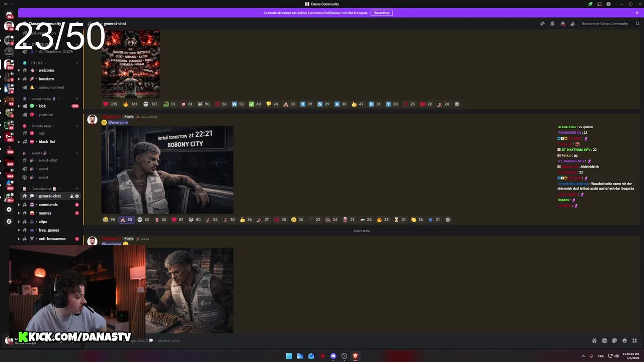Open the kick channel
644x362 pixels.
(x=42, y=106)
